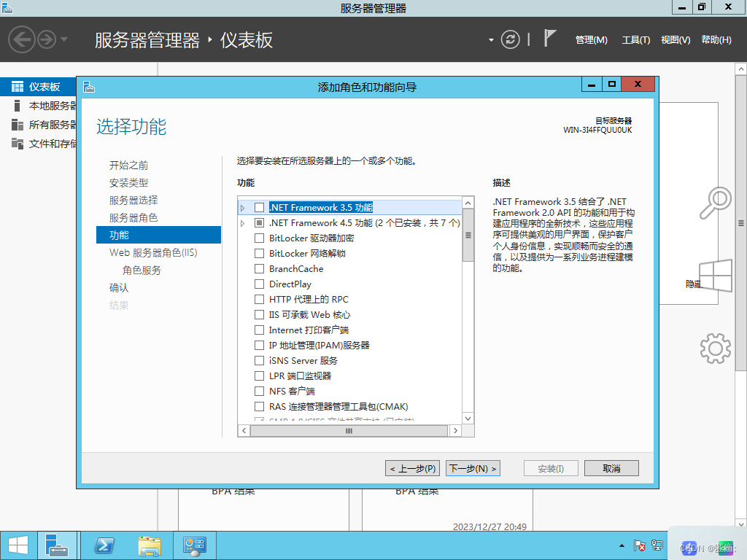747x560 pixels.
Task: Go to the Web 服务器角色(IIS) step
Action: pyautogui.click(x=153, y=253)
